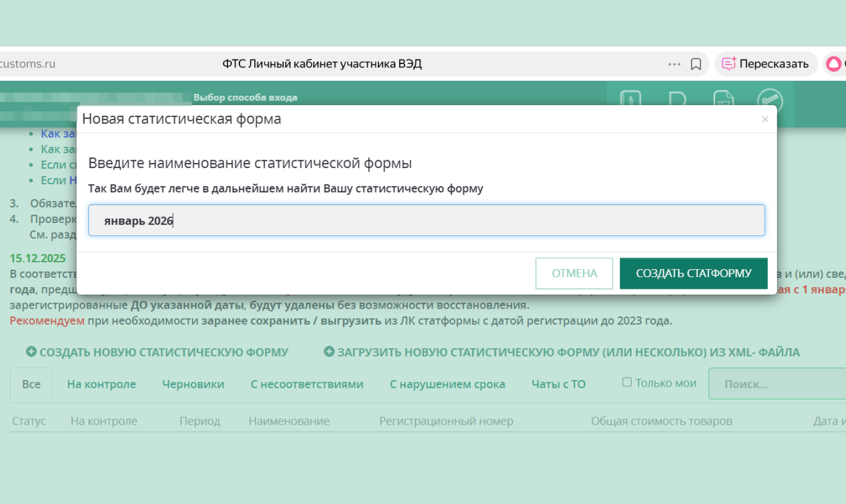Toggle the Только мои checkbox
This screenshot has width=846, height=504.
pos(627,382)
